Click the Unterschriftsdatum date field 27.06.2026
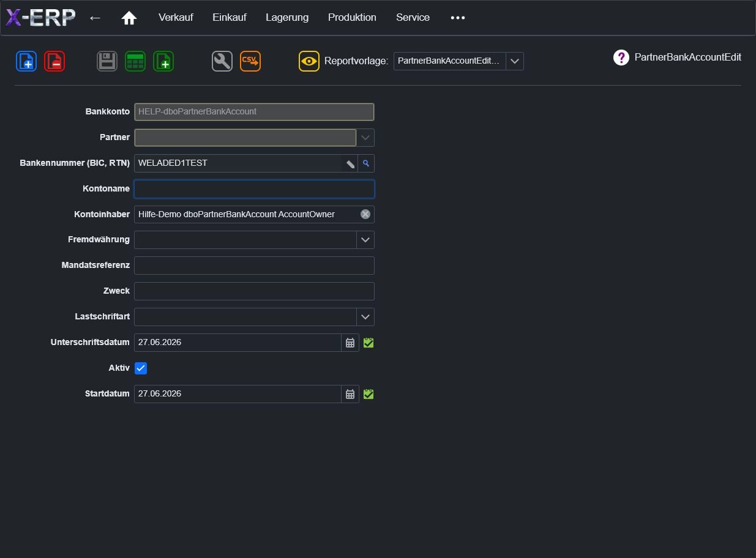 [x=238, y=343]
